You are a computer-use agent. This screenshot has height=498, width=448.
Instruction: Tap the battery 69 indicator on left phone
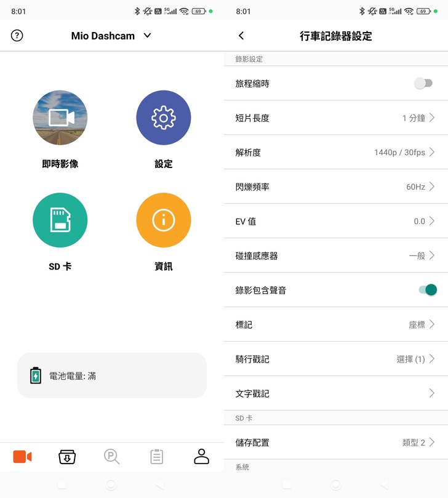point(199,12)
